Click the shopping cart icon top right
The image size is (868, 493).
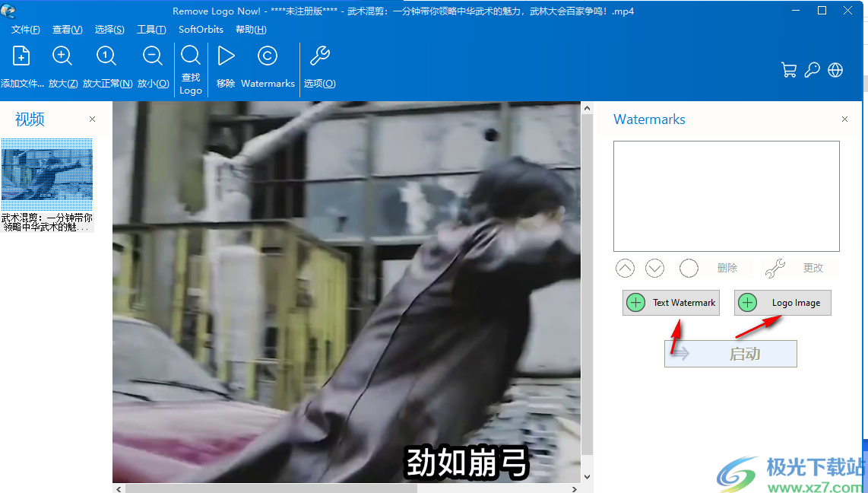click(x=789, y=69)
